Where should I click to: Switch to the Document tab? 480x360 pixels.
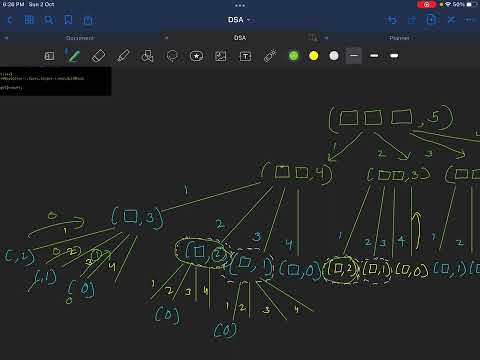pos(80,38)
